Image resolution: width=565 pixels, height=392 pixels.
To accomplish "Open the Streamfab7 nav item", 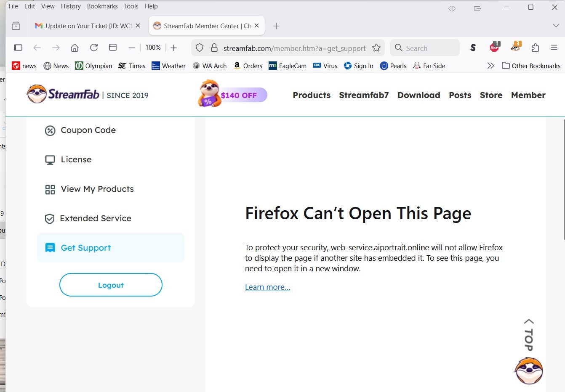I will 364,95.
